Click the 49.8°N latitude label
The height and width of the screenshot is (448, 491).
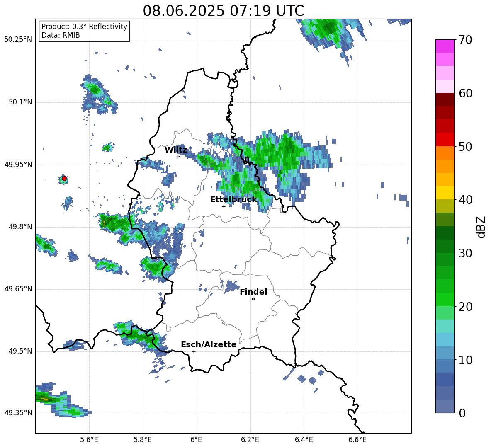pos(20,227)
